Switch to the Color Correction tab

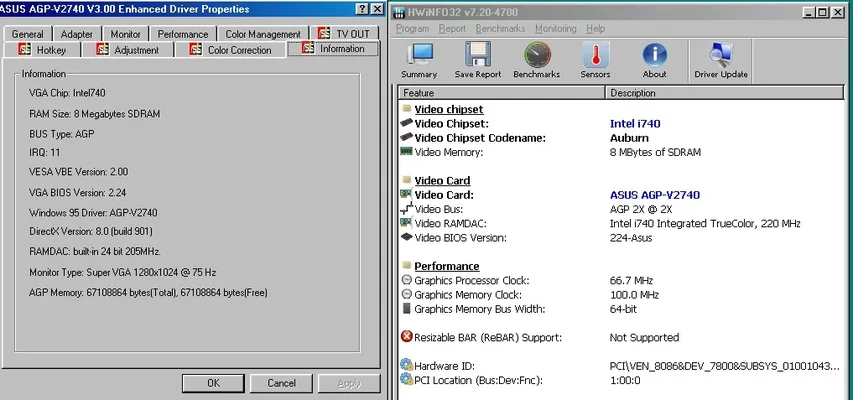click(x=231, y=50)
